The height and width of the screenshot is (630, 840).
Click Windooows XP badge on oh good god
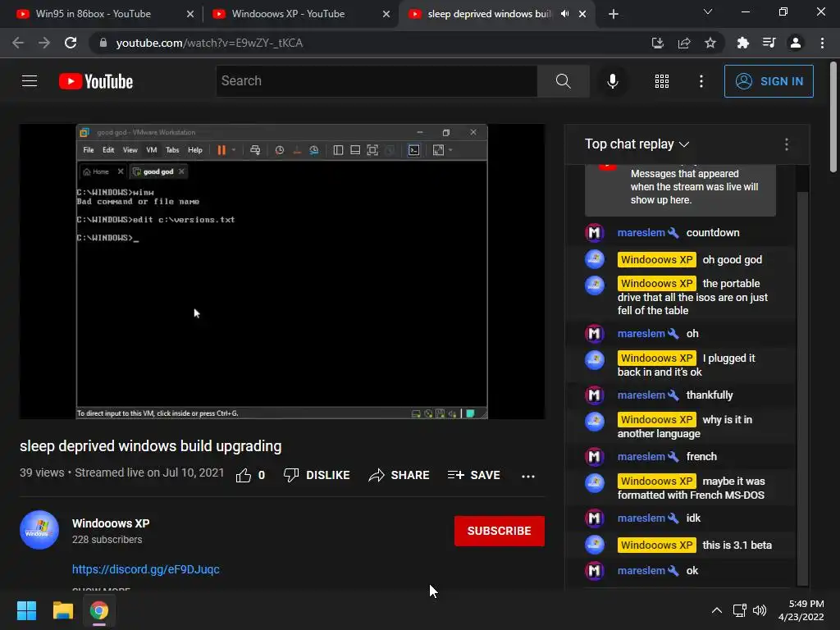point(657,260)
